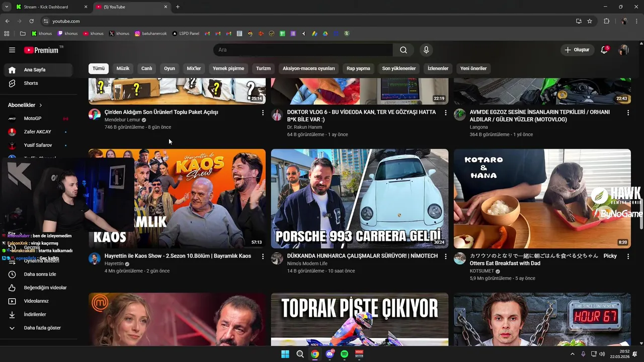The image size is (644, 362).
Task: Open options menu for DOKTOR VLOG 6 video
Action: [x=445, y=113]
